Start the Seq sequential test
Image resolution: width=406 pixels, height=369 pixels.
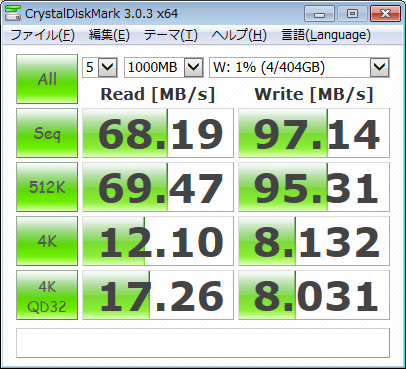(47, 133)
